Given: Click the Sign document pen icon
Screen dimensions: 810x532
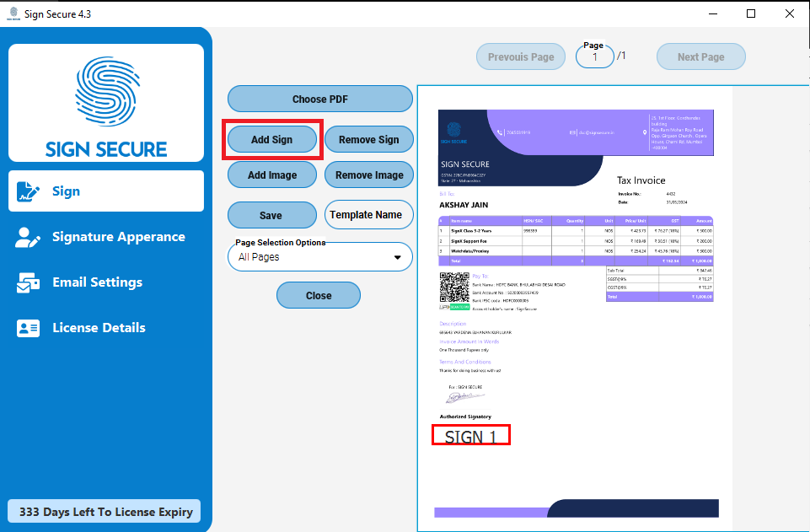Looking at the screenshot, I should (x=28, y=191).
